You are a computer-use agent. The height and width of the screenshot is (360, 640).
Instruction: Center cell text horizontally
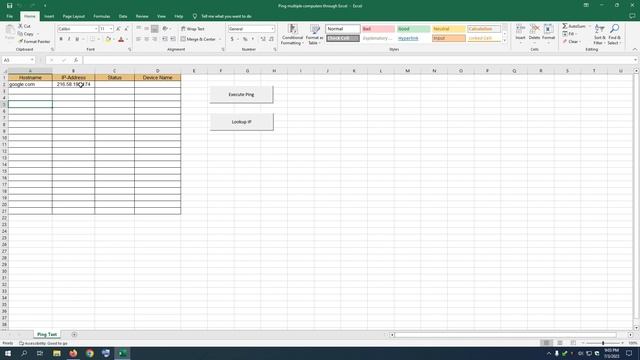click(147, 39)
